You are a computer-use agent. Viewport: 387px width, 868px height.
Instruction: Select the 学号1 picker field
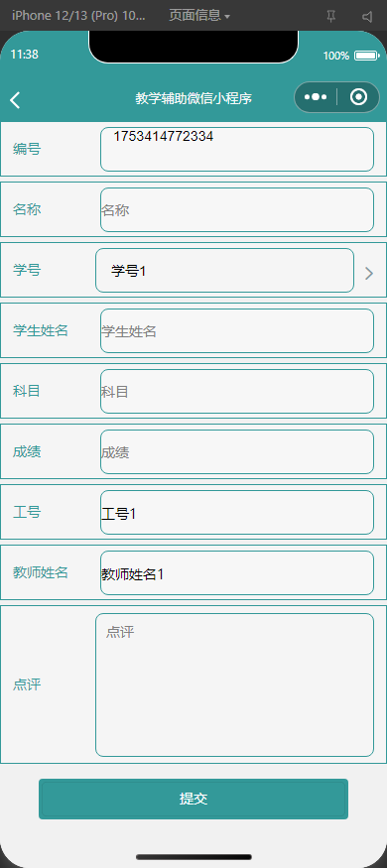225,270
